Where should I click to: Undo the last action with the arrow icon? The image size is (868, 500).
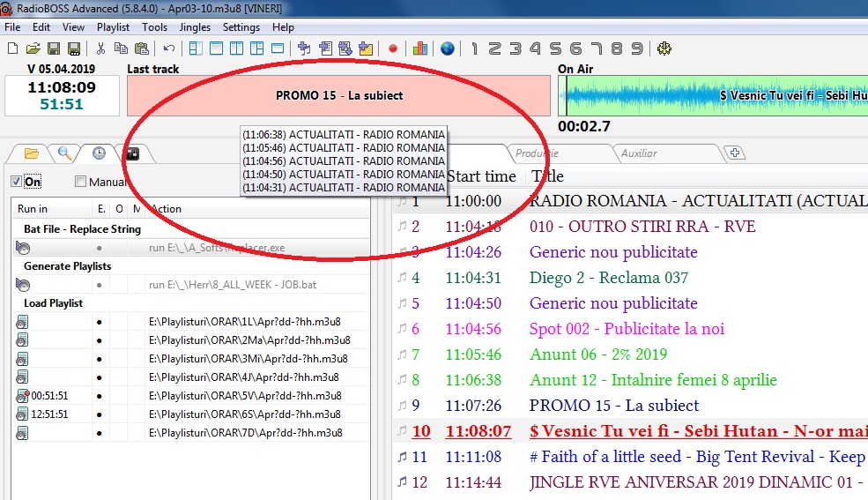coord(169,49)
